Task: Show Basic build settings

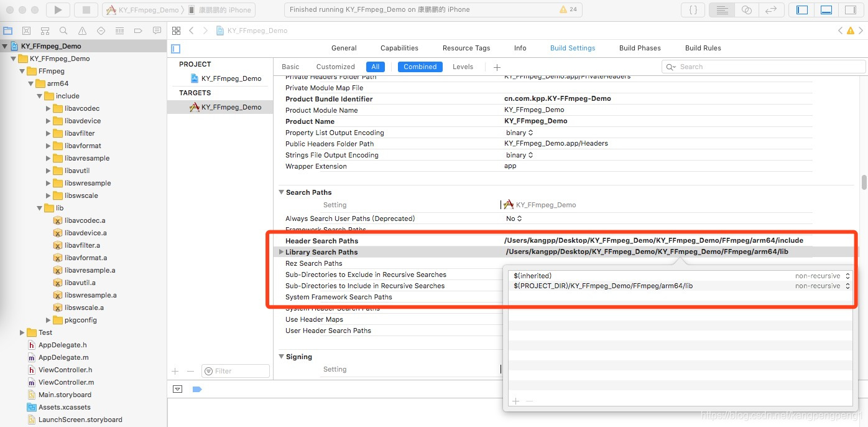Action: [290, 67]
